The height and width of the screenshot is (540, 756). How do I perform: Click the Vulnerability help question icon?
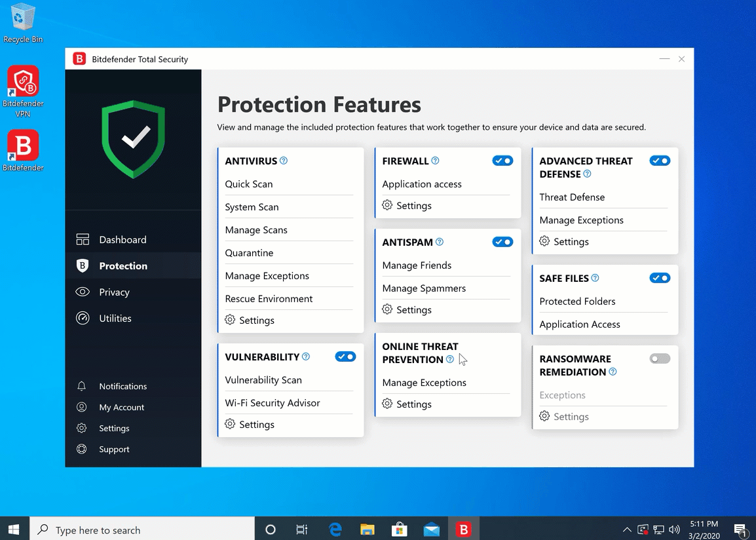[x=306, y=357]
